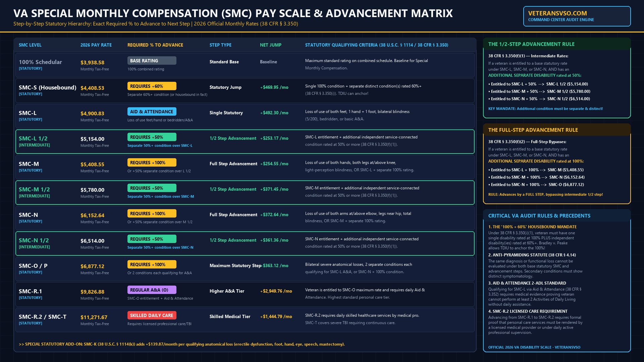Click the $9,826.88 pay rate
The height and width of the screenshot is (362, 644).
point(92,292)
